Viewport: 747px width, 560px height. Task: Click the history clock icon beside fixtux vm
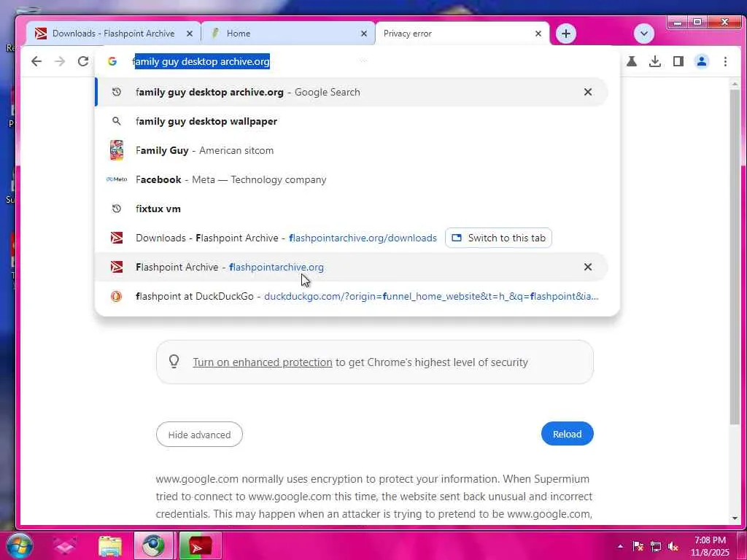[117, 209]
